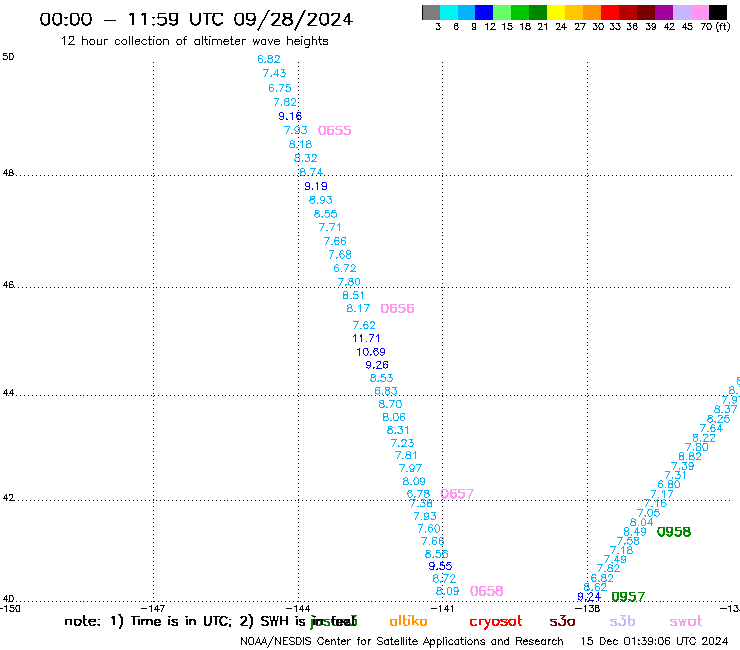
Task: Click the -147 longitude axis label
Action: pyautogui.click(x=153, y=609)
